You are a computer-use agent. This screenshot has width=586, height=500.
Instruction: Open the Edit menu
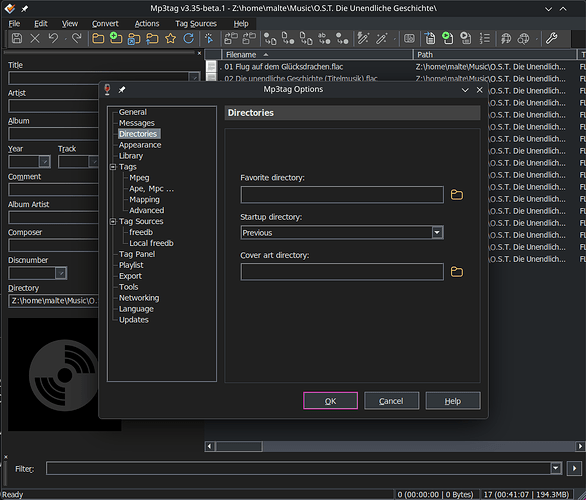point(41,24)
